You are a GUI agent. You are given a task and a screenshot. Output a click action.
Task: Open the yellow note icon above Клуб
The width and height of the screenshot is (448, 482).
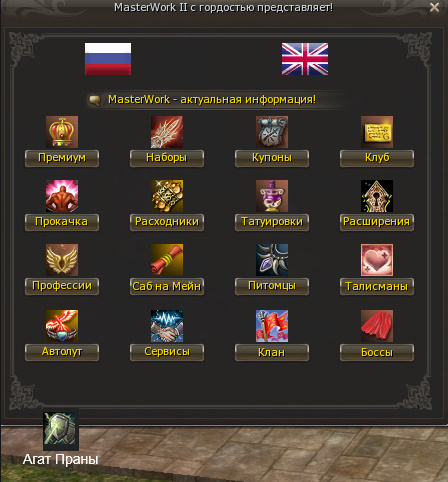coord(377,132)
